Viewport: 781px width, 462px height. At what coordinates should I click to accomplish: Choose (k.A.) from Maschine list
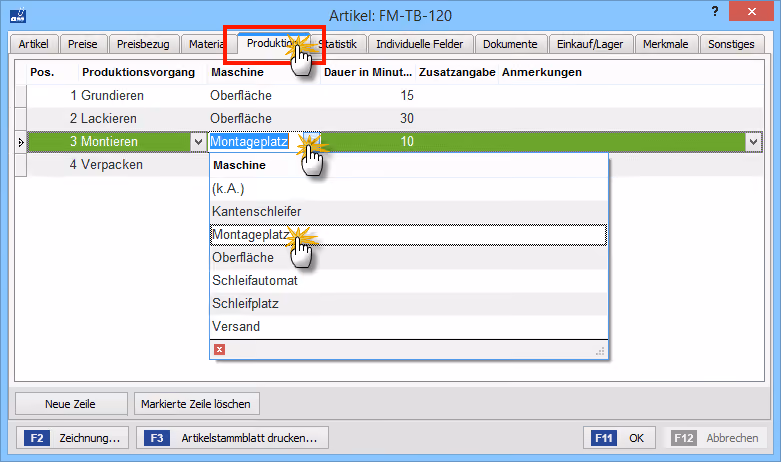coord(408,189)
